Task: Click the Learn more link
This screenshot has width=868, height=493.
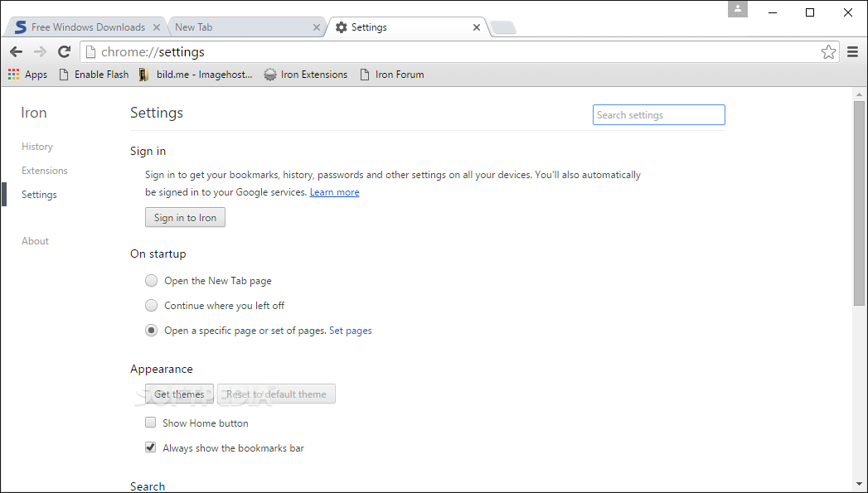Action: click(334, 192)
